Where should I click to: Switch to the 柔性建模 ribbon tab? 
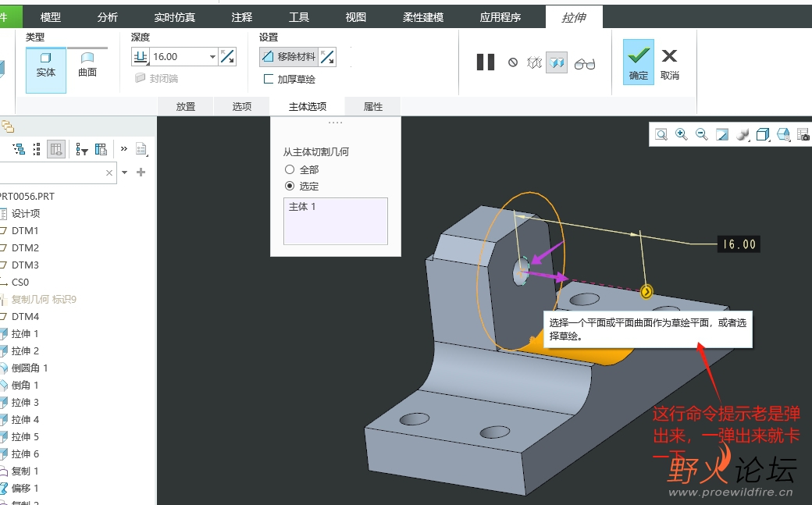423,17
